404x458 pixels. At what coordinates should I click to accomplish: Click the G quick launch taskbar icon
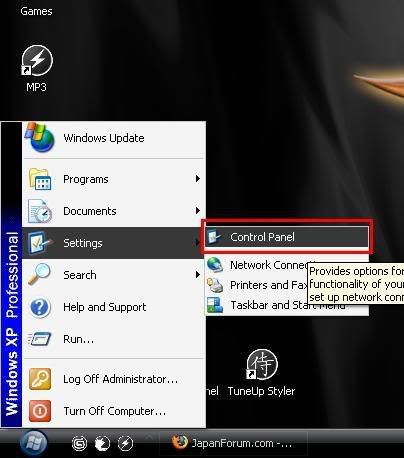[79, 444]
